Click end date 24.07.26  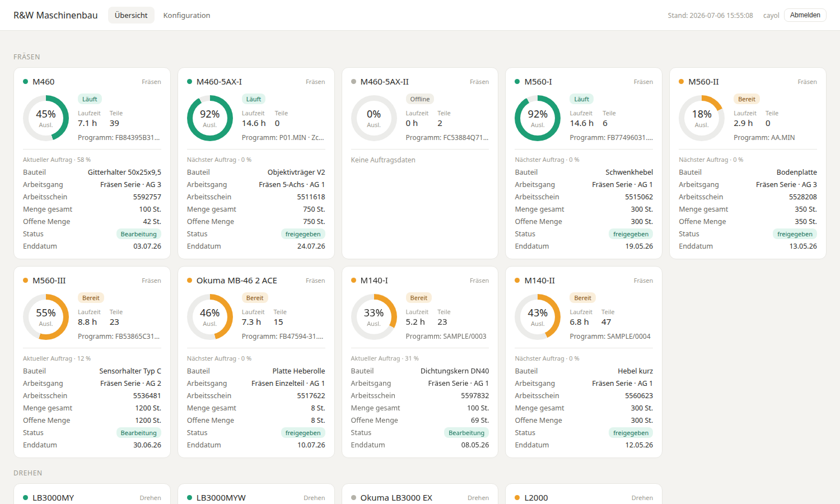coord(311,246)
